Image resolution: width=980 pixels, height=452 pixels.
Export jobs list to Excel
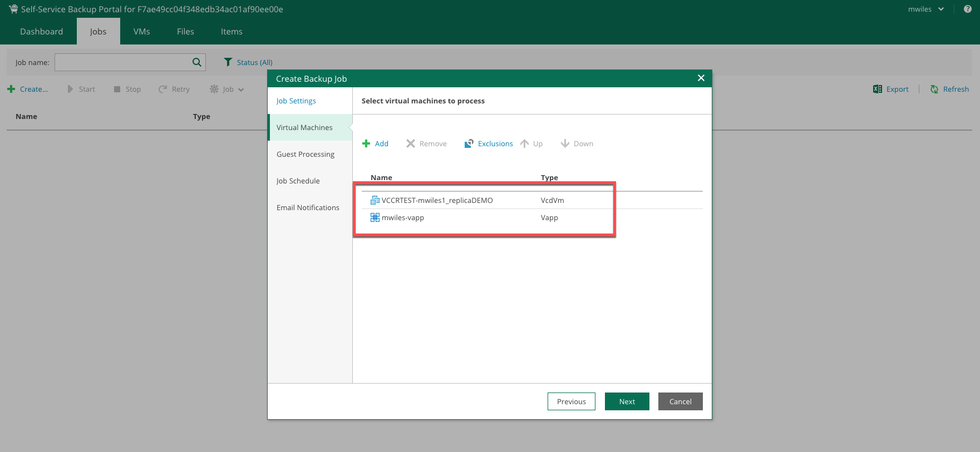coord(891,89)
